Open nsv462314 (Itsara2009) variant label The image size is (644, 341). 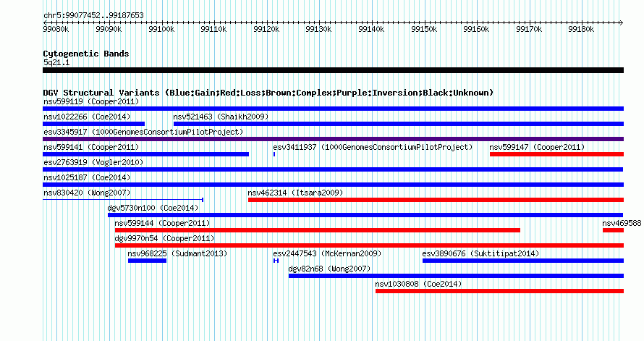click(295, 193)
